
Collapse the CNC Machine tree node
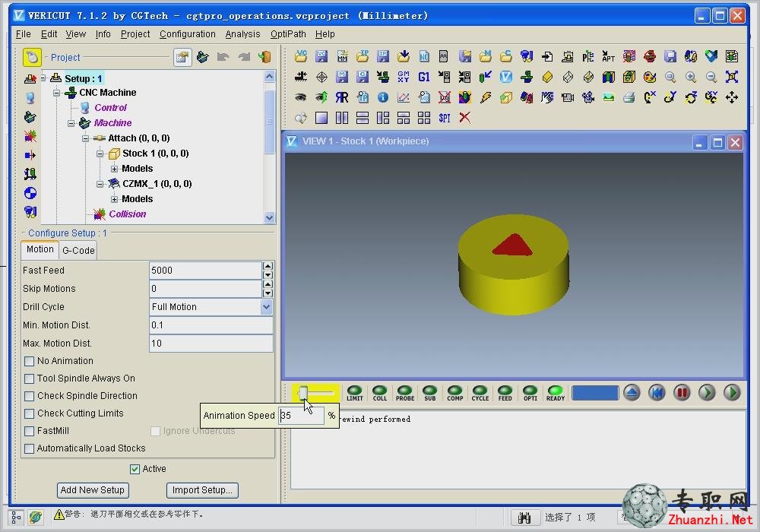point(57,93)
